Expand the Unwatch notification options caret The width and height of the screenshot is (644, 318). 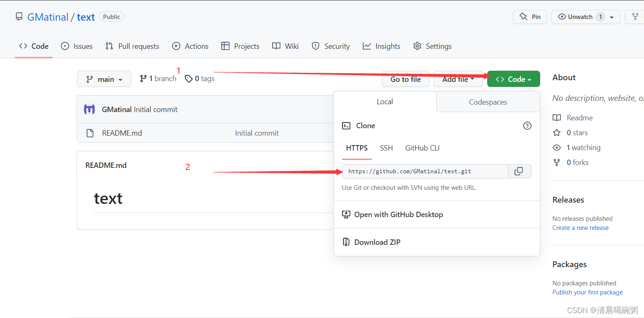pos(612,17)
